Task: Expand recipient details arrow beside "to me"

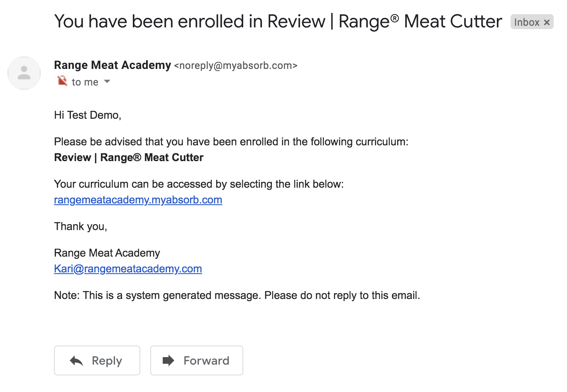Action: tap(107, 81)
